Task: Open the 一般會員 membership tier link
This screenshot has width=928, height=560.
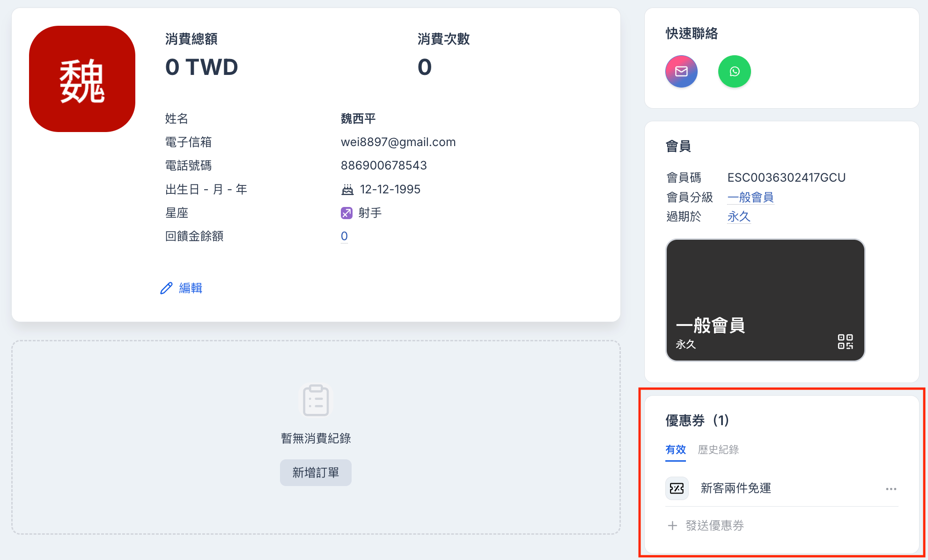Action: click(x=750, y=197)
